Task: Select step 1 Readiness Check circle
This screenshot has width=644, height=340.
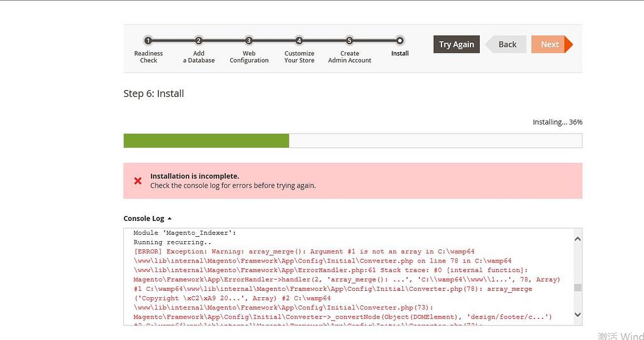Action: 148,41
